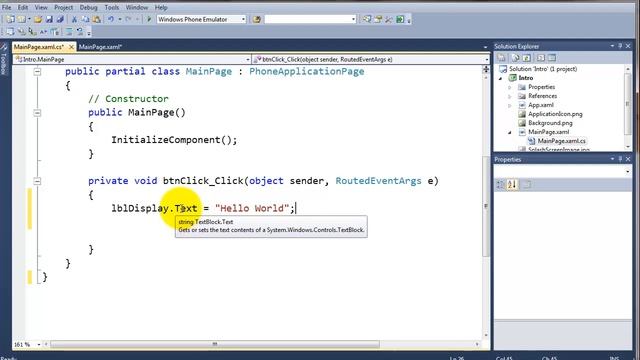
Task: Open the btnClick_Click member dropdown
Action: (487, 60)
